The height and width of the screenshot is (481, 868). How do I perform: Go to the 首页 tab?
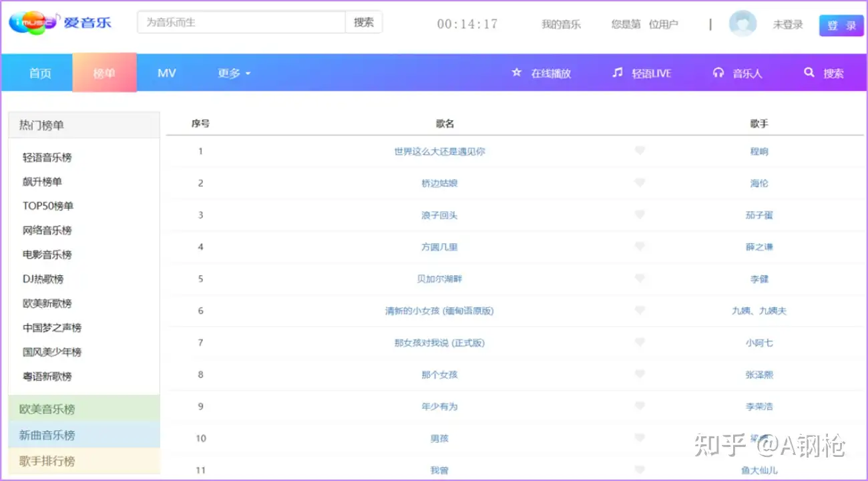coord(40,73)
